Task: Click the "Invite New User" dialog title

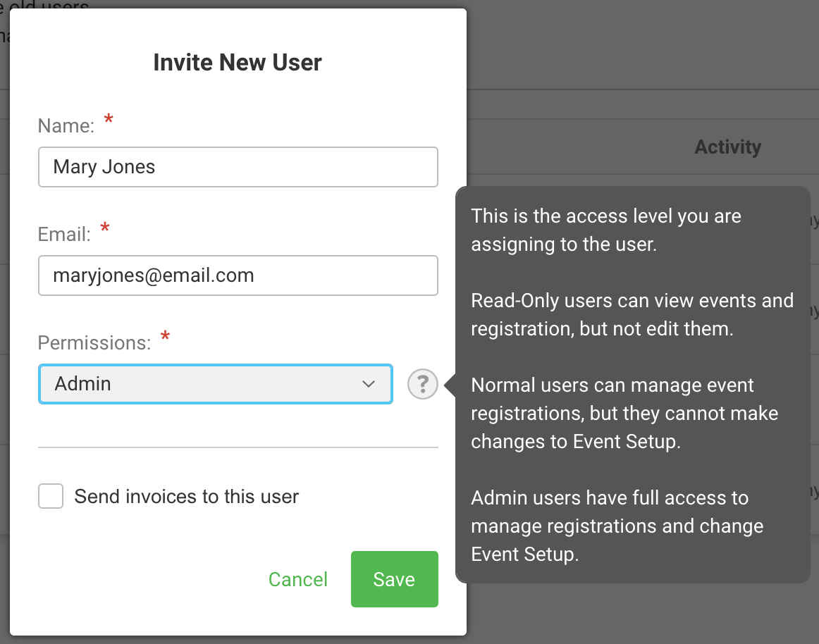Action: [238, 63]
